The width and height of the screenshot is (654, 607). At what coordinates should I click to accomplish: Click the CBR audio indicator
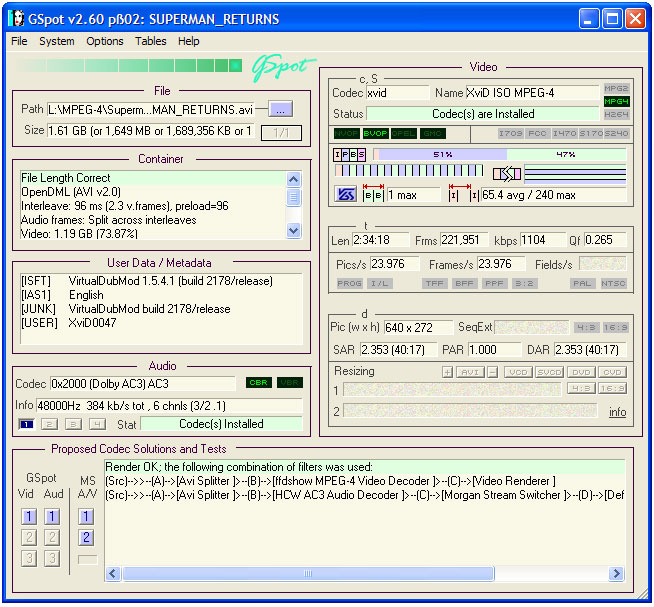[x=259, y=383]
